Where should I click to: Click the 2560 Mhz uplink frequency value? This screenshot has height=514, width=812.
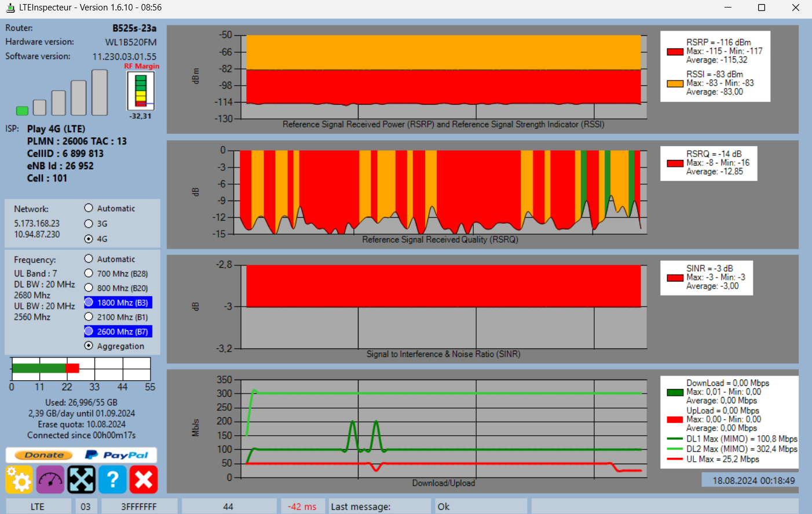(32, 317)
